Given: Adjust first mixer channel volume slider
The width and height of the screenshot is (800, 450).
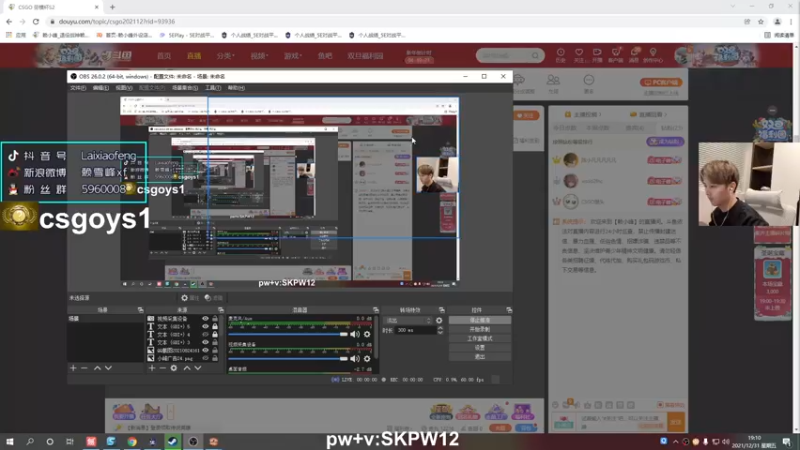Looking at the screenshot, I should click(x=288, y=334).
